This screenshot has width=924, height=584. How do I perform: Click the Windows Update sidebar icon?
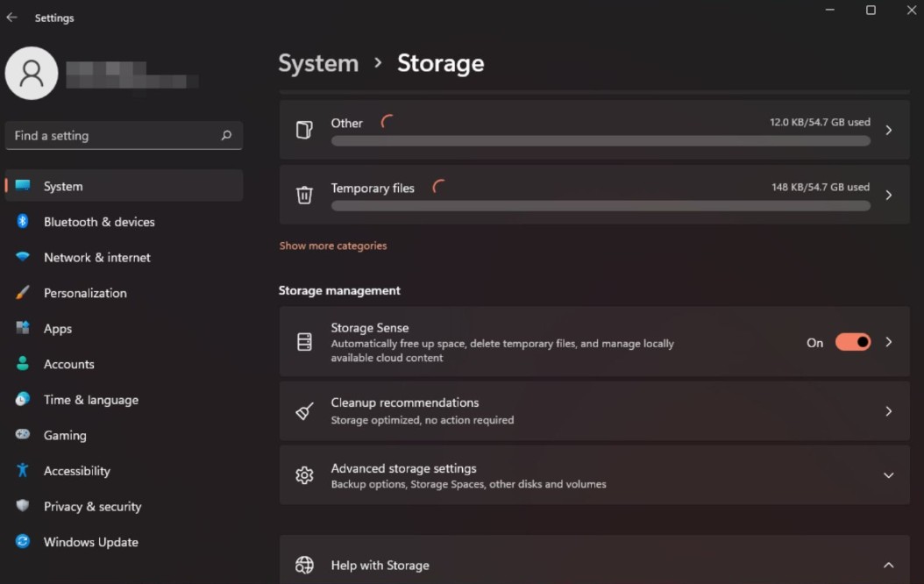click(x=23, y=542)
